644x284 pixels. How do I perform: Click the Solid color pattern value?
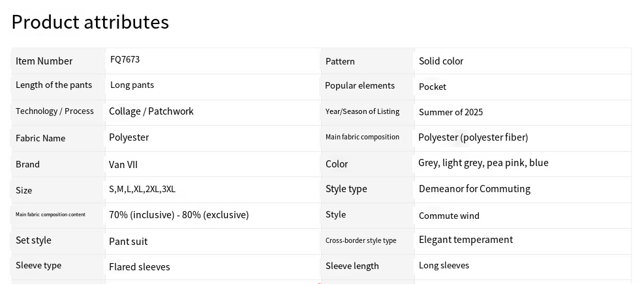coord(441,61)
